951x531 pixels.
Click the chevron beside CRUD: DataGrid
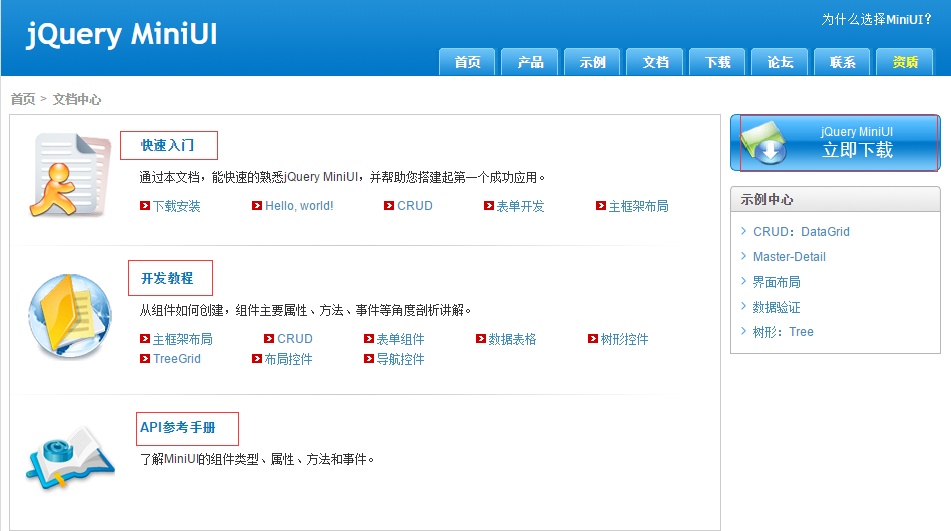[x=744, y=230]
